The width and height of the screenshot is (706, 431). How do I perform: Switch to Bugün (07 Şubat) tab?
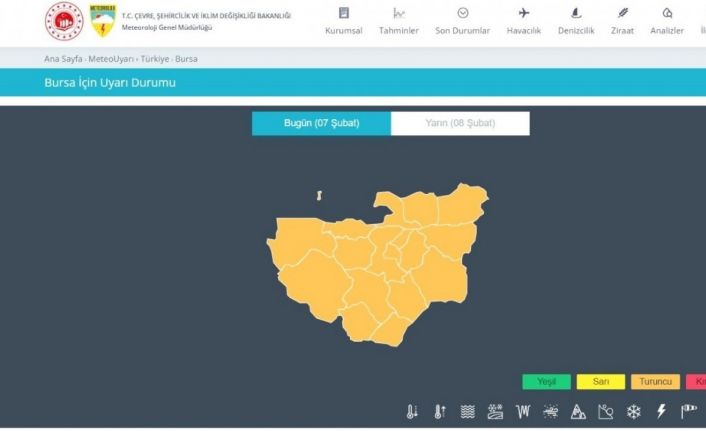tap(321, 123)
